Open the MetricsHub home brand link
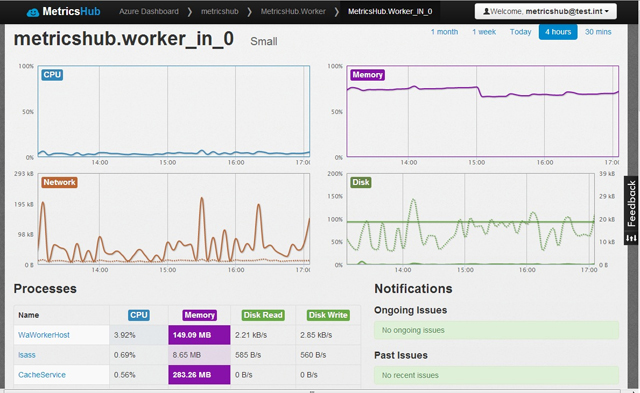The height and width of the screenshot is (393, 640). [63, 11]
